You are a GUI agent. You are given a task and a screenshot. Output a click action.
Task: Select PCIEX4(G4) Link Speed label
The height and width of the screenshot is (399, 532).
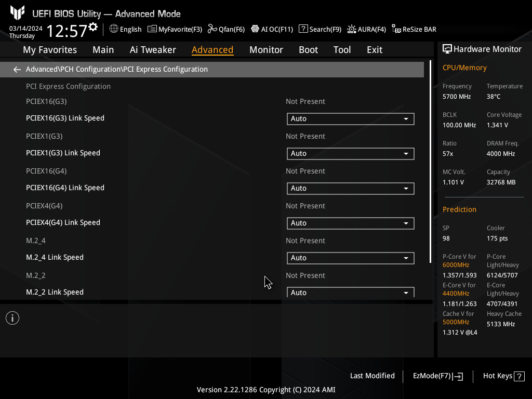point(63,222)
